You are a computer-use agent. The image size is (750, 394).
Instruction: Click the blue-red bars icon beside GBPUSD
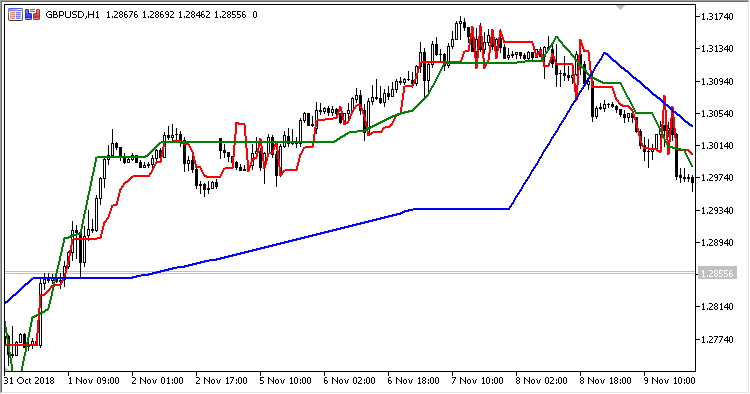[33, 15]
